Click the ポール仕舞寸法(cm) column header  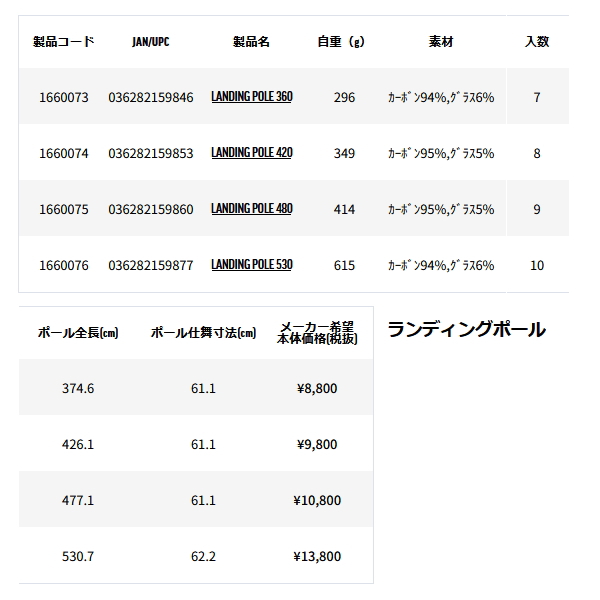203,333
